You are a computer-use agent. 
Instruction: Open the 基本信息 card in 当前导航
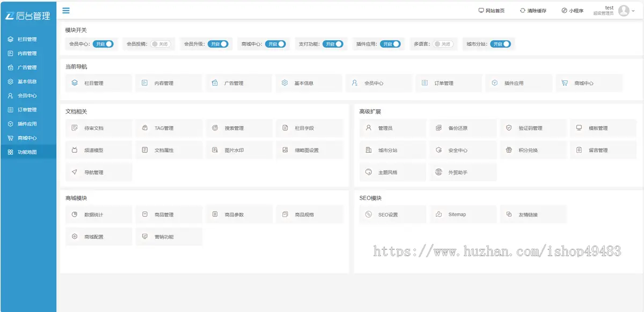tap(309, 83)
